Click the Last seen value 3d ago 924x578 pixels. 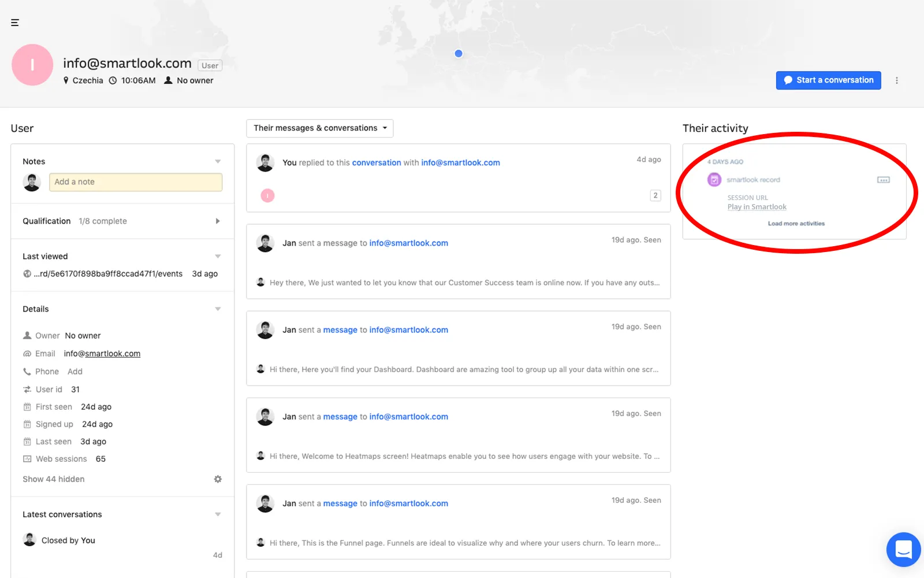click(94, 442)
